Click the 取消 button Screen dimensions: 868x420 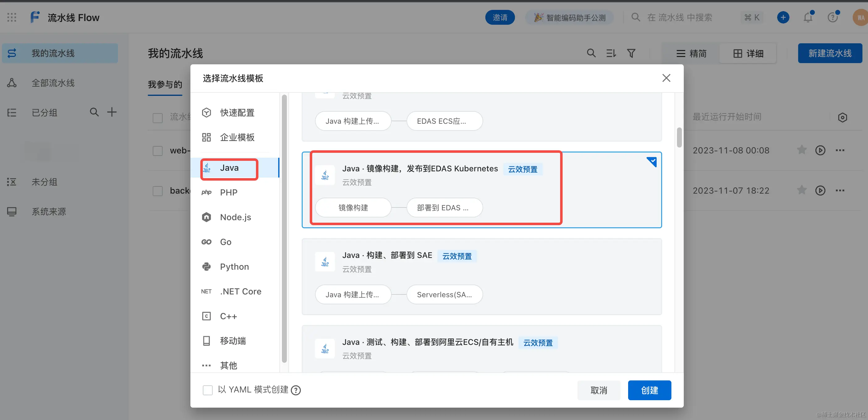598,390
